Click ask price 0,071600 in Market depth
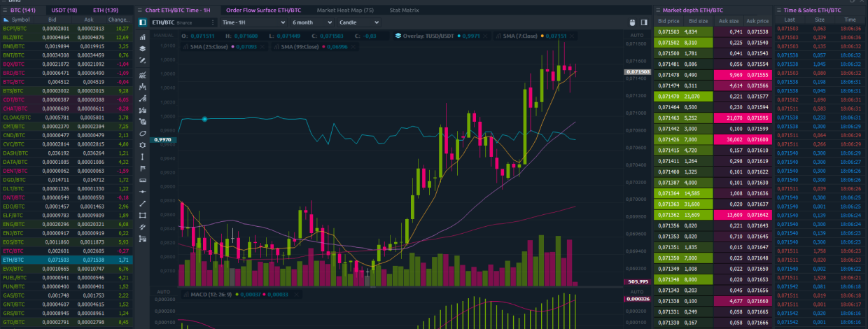The height and width of the screenshot is (329, 868). point(757,140)
